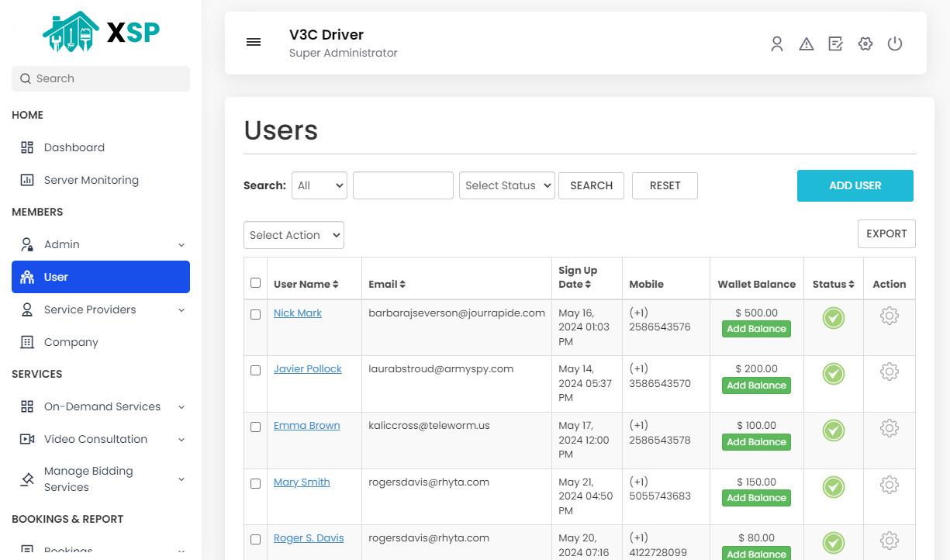950x560 pixels.
Task: Click Add Balance for Roger S. Davis
Action: click(x=756, y=554)
